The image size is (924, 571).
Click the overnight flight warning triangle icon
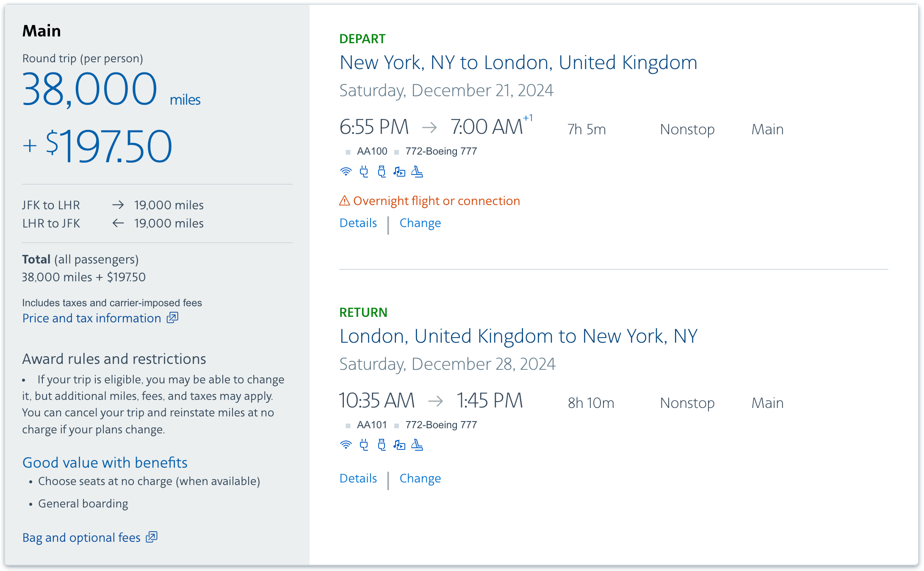point(345,201)
